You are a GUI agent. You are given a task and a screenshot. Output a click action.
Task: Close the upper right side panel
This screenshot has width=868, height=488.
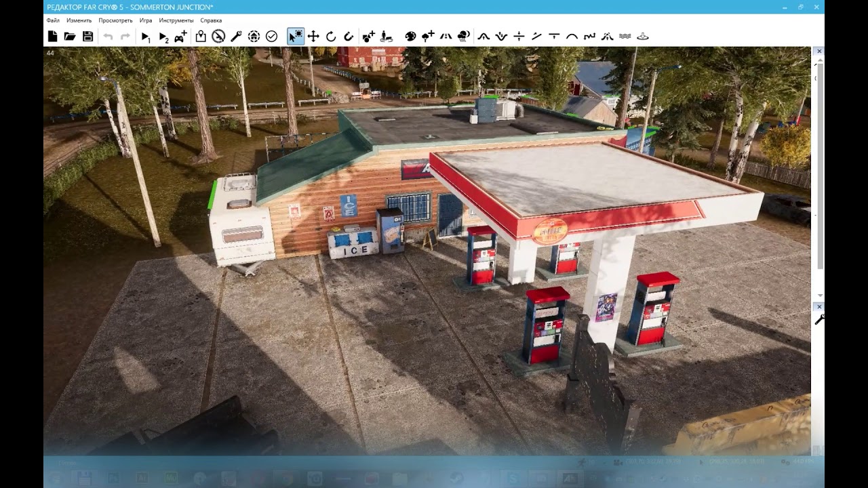coord(818,52)
